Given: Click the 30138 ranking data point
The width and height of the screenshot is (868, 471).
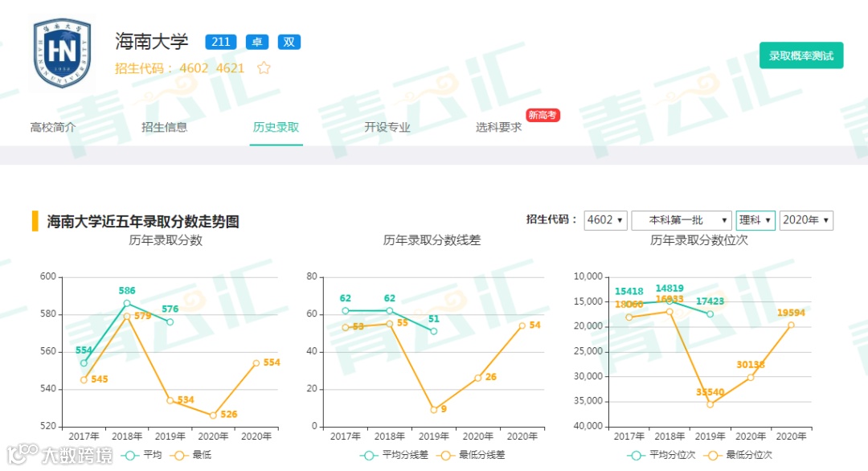Looking at the screenshot, I should [x=751, y=378].
